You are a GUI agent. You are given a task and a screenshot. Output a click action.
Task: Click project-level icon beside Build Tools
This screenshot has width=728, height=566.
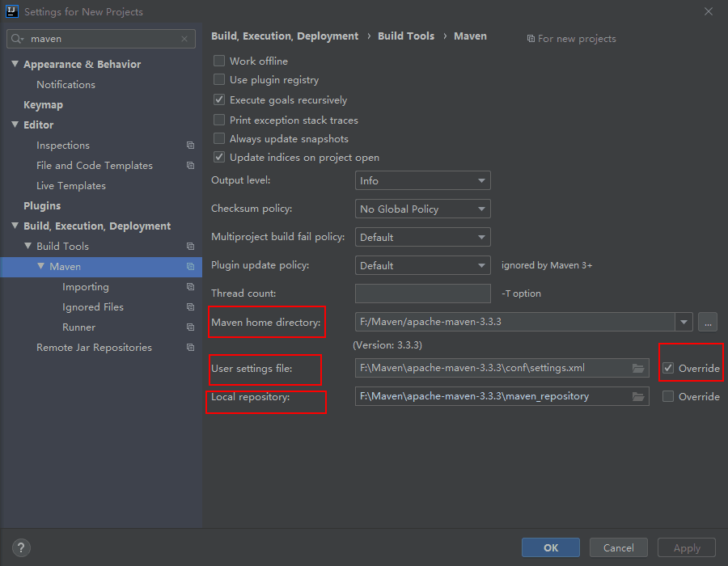[190, 246]
